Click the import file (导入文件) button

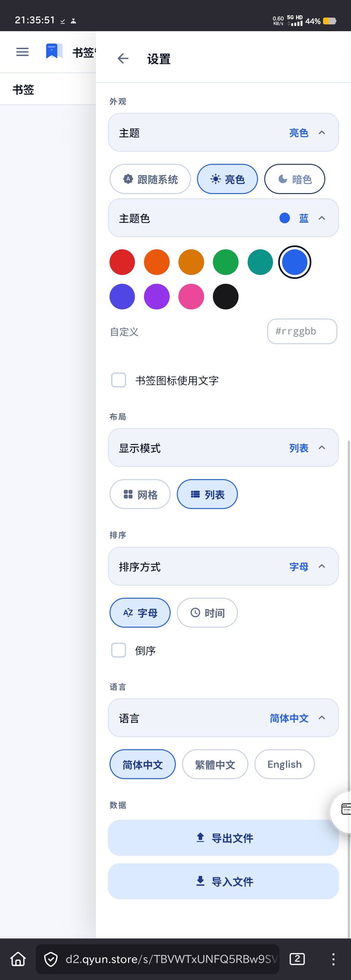[x=224, y=882]
